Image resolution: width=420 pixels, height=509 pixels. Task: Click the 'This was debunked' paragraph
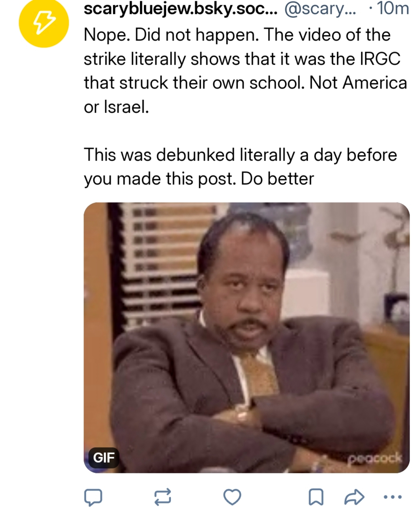[240, 166]
